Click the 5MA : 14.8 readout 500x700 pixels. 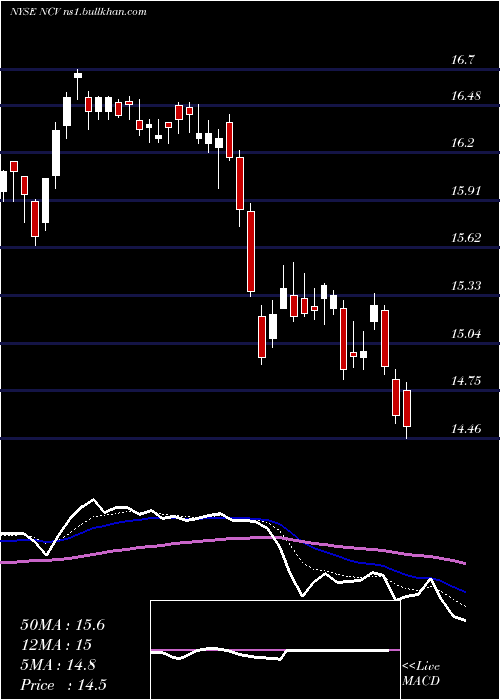pyautogui.click(x=58, y=665)
